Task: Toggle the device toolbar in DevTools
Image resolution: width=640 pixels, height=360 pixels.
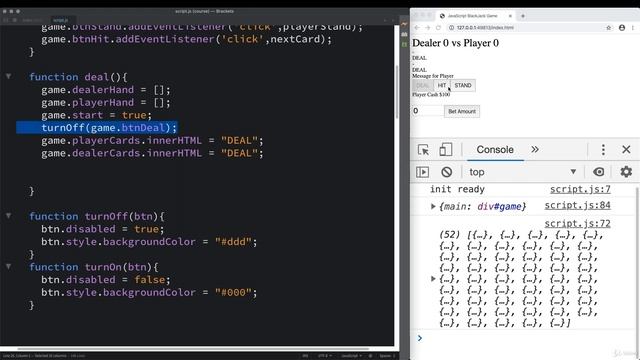Action: pyautogui.click(x=445, y=150)
